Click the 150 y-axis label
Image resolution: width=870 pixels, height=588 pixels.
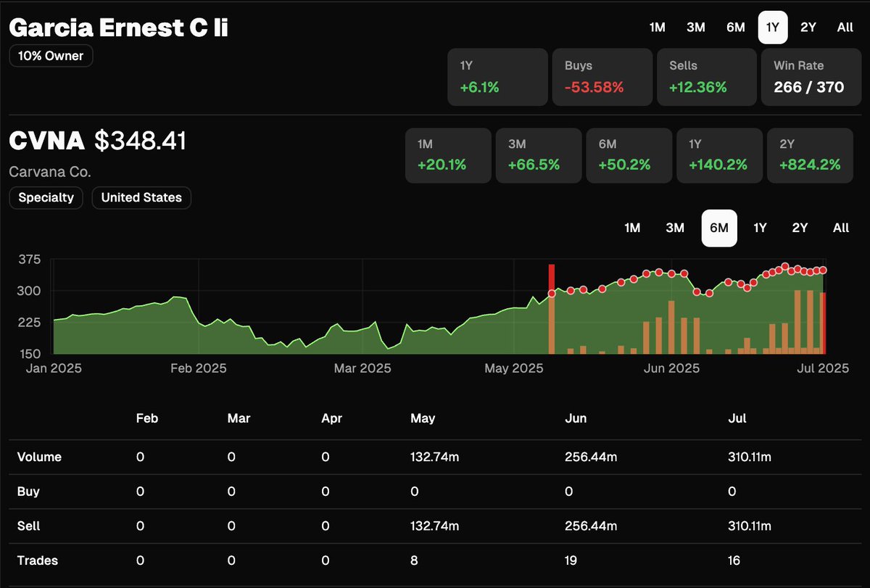tap(30, 354)
